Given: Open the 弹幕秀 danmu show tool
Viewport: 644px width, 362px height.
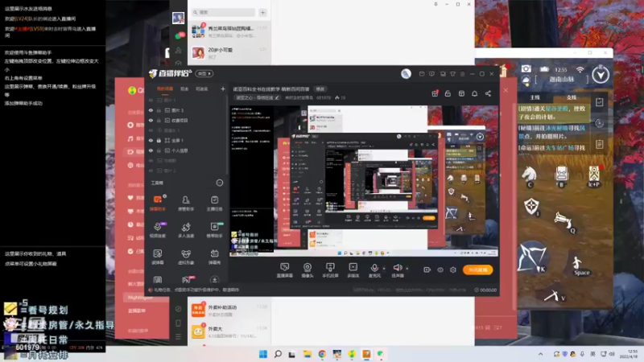Looking at the screenshot, I should (214, 257).
